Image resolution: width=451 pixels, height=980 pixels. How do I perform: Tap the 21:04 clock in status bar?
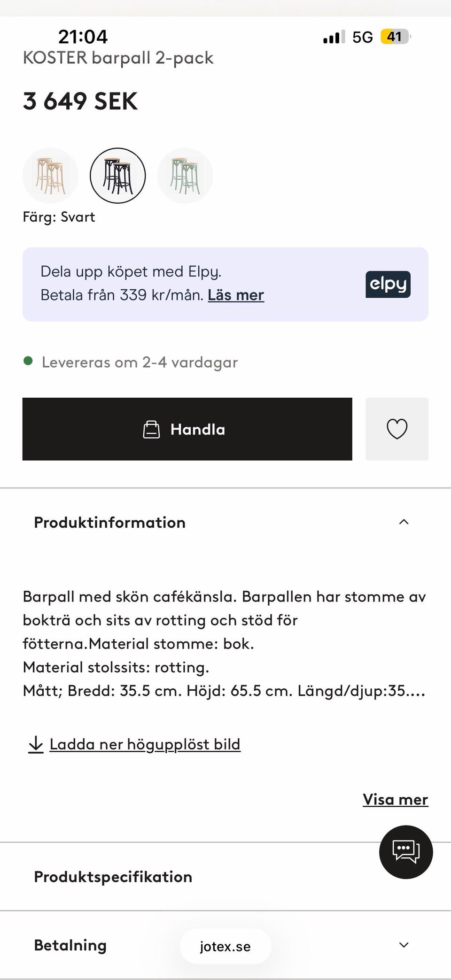[x=83, y=37]
